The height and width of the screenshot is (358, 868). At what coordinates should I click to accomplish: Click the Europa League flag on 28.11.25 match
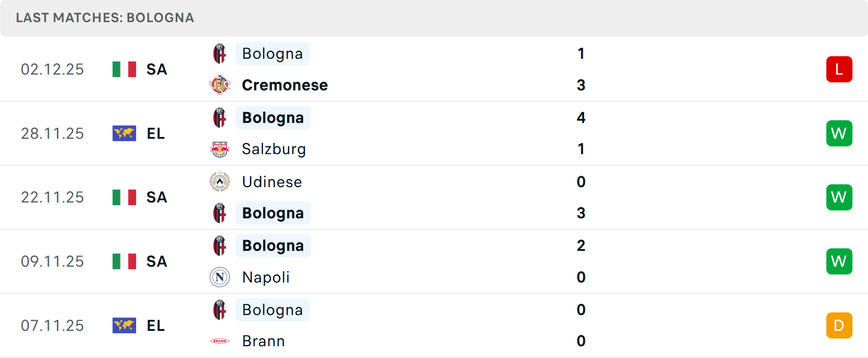click(124, 133)
